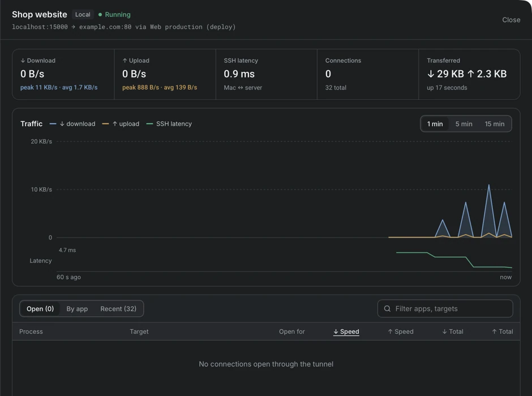Screen dimensions: 532x396
Task: Show the Recent (32) connections tab
Action: (x=118, y=309)
